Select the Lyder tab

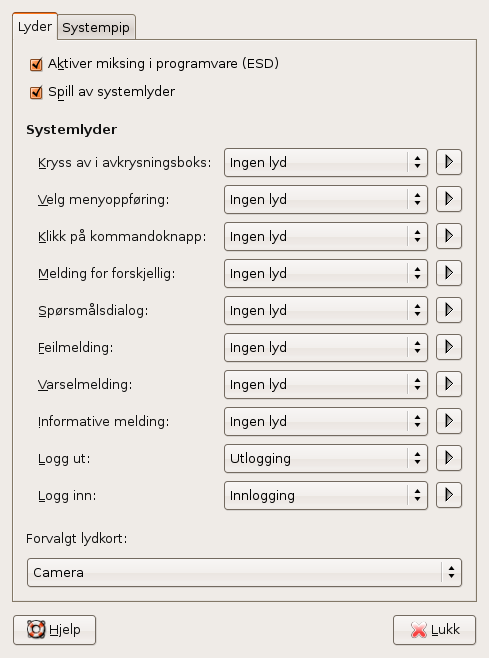pos(35,26)
